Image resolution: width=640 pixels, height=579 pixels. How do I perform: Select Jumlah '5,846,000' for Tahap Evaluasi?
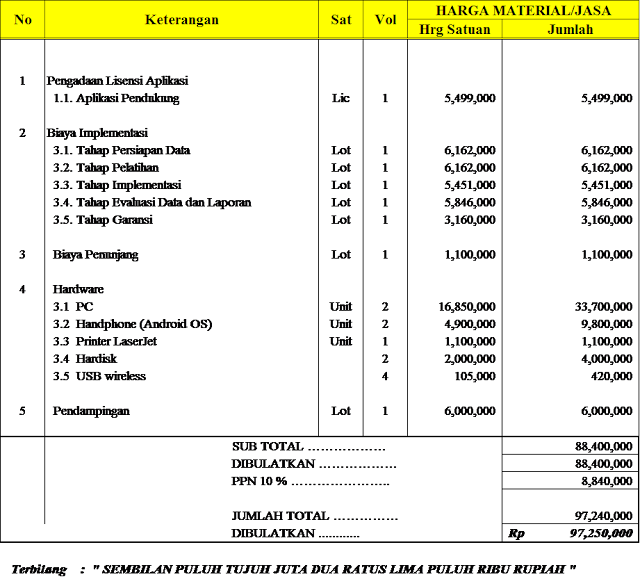(607, 202)
